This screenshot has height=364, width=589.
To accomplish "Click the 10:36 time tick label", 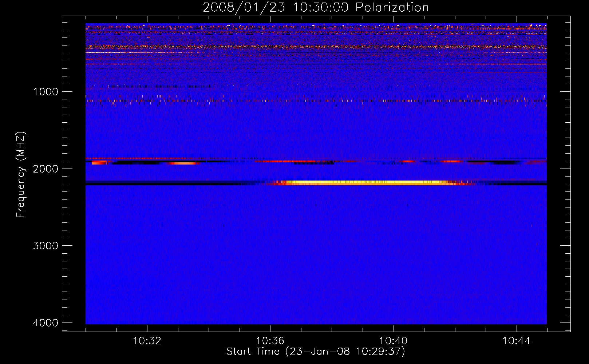I will (270, 341).
